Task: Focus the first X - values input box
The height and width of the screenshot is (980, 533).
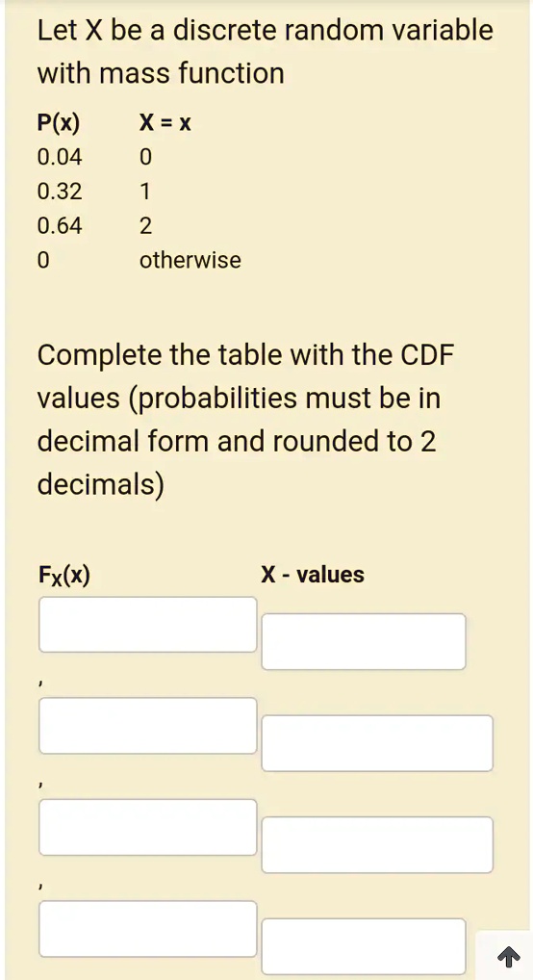Action: [x=364, y=641]
